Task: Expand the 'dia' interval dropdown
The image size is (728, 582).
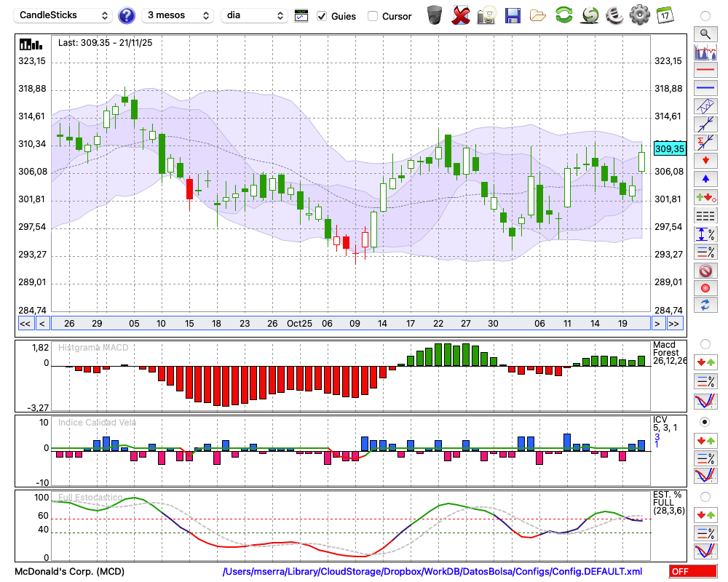Action: pyautogui.click(x=255, y=15)
